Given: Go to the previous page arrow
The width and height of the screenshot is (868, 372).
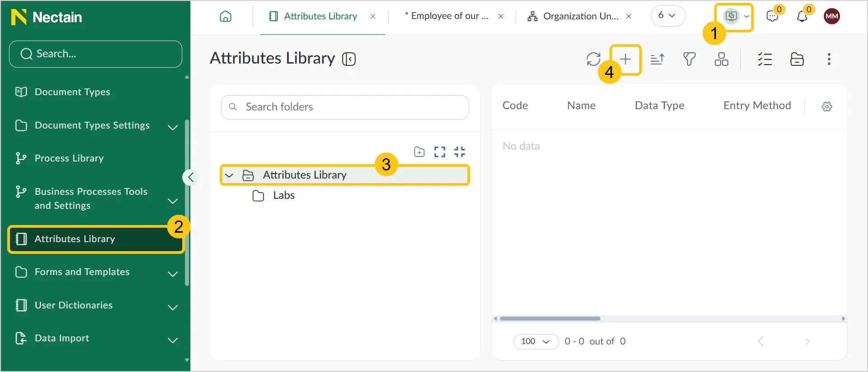Looking at the screenshot, I should [761, 341].
